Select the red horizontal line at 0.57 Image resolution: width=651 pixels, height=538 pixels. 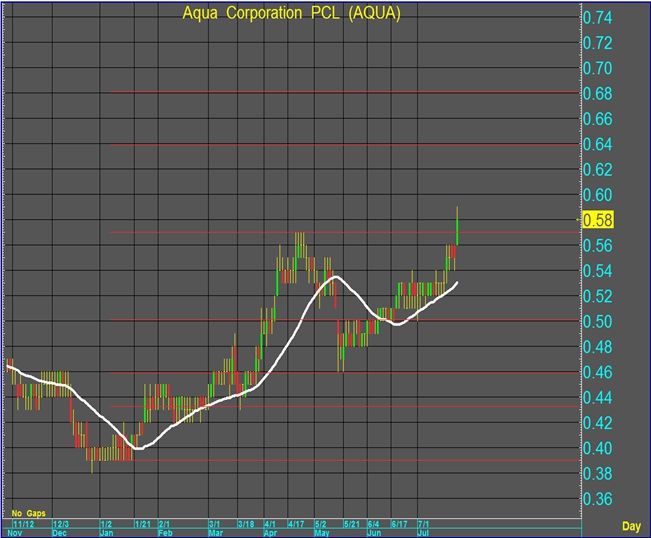pyautogui.click(x=344, y=232)
